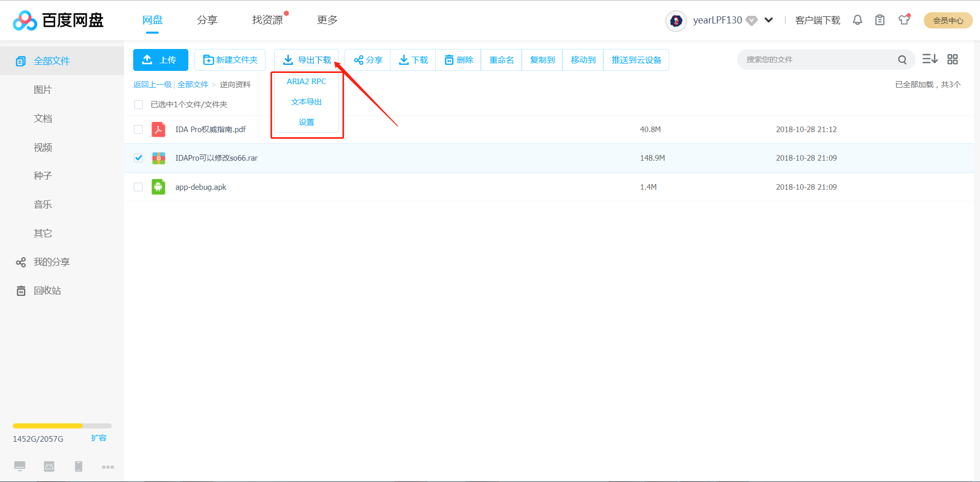This screenshot has height=482, width=980.
Task: Check the IDA Pro权威指南.pdf checkbox
Action: coord(138,130)
